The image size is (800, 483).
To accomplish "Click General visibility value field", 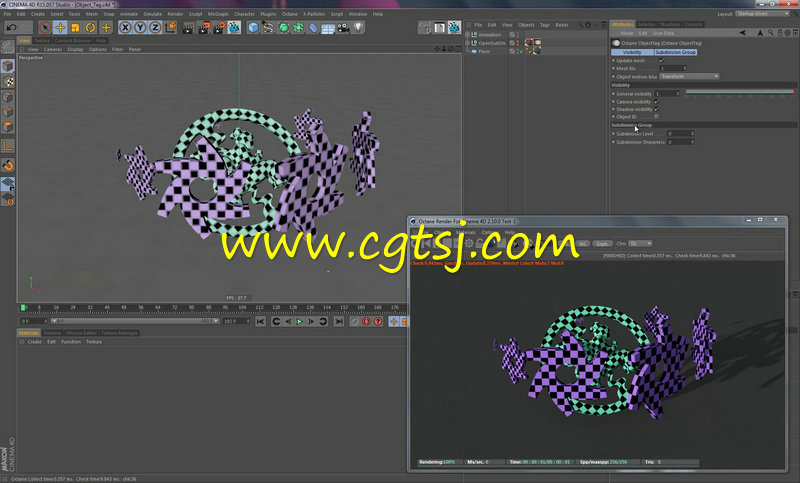I will pos(667,93).
